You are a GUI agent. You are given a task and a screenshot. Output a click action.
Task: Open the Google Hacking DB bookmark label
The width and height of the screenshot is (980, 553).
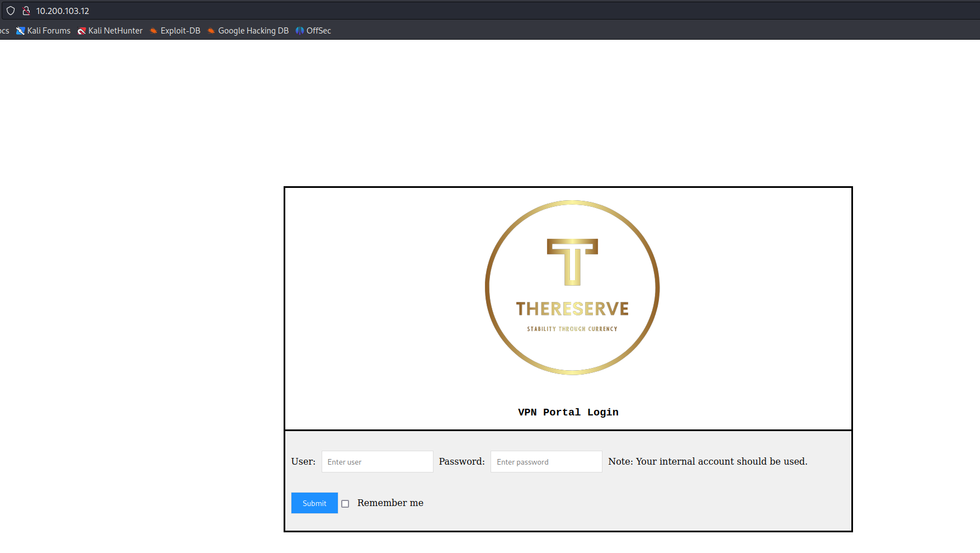point(253,31)
